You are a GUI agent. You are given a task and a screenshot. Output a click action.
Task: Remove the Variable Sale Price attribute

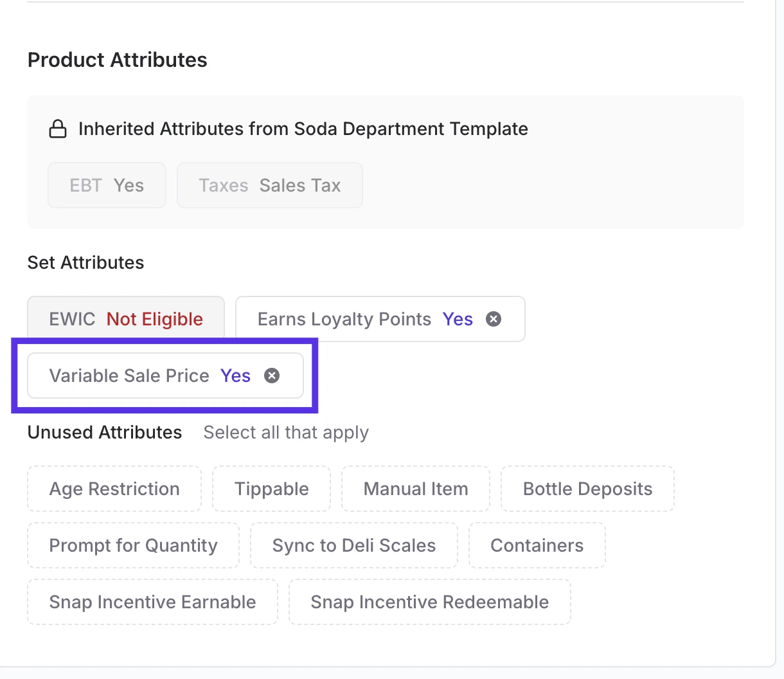click(272, 376)
